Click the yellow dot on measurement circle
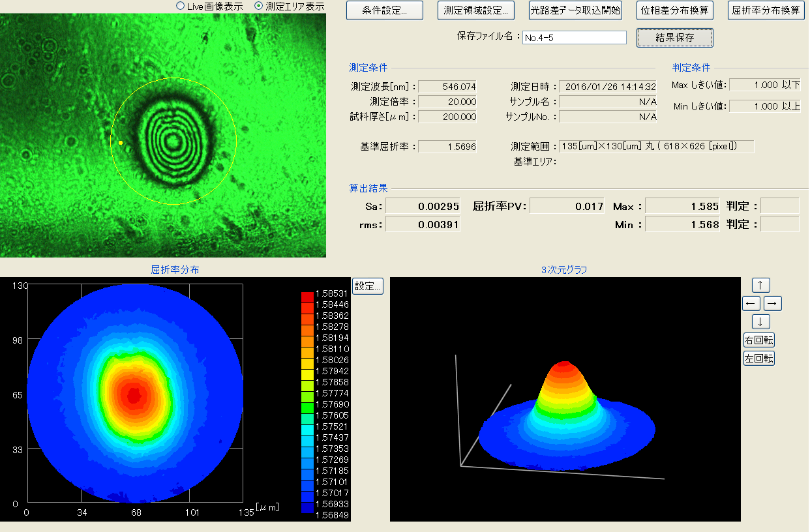 (x=121, y=142)
